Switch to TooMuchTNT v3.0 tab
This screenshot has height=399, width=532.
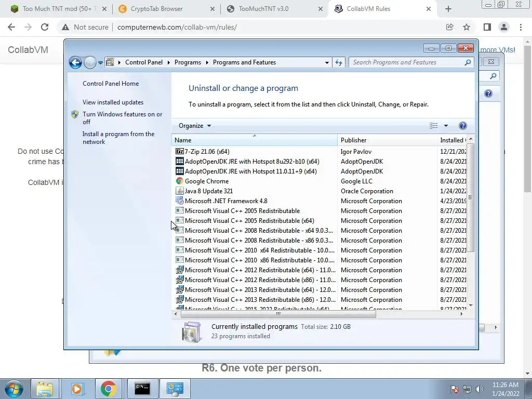(x=274, y=9)
